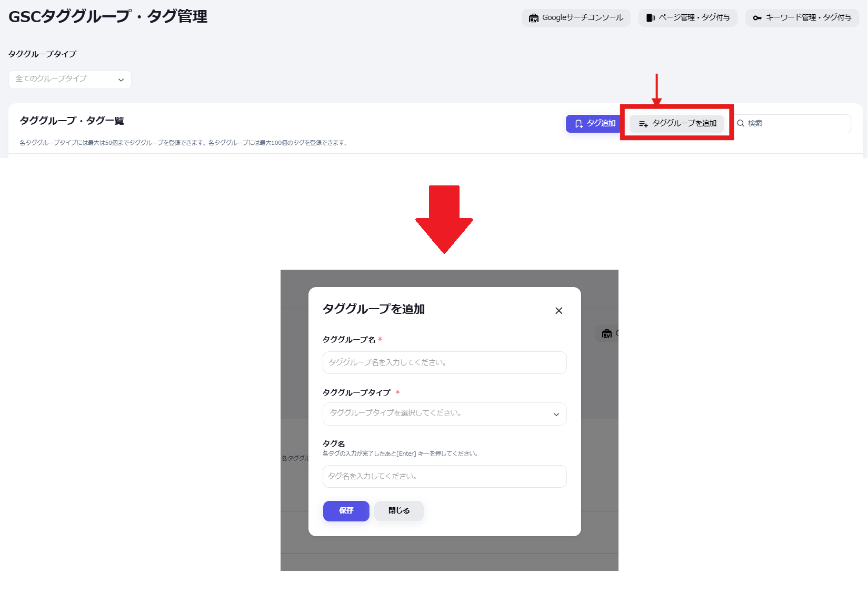This screenshot has width=868, height=601.
Task: Click the list-plus icon on タググループを追加
Action: [643, 124]
